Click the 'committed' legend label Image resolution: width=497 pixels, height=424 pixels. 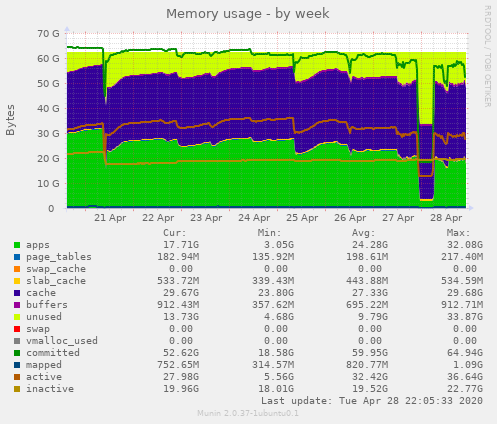coord(53,353)
